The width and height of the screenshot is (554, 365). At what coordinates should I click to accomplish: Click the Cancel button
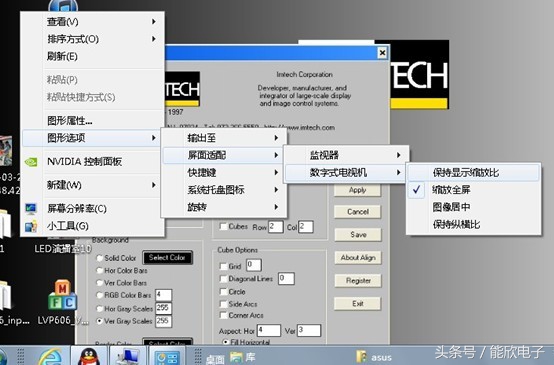(x=358, y=212)
